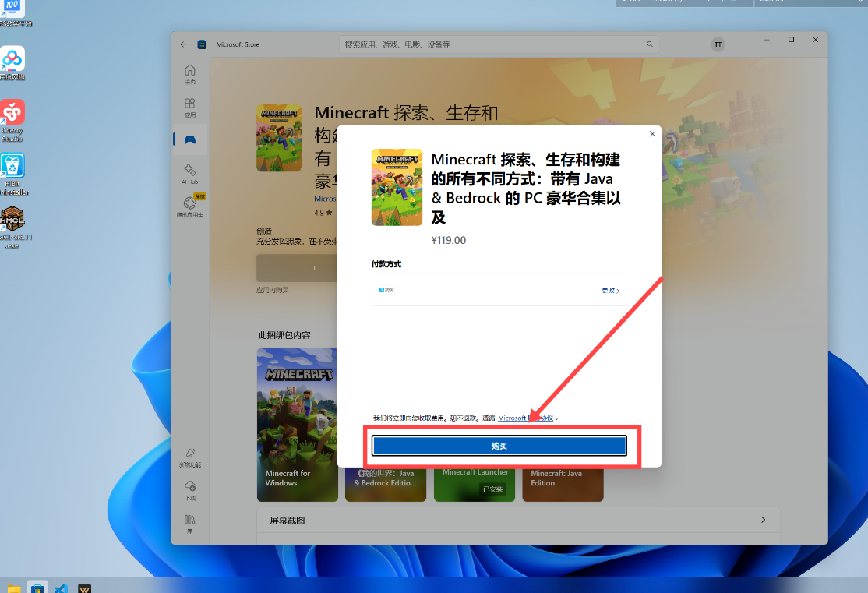Image resolution: width=868 pixels, height=593 pixels.
Task: Close the purchase dialog
Action: [652, 134]
